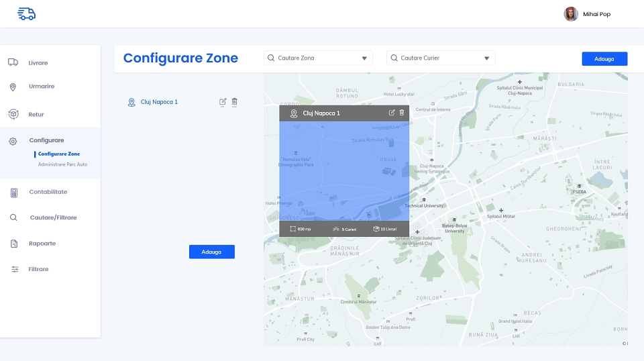Viewport: 644px width, 361px height.
Task: Focus the Cautare Zona search field
Action: tap(318, 58)
